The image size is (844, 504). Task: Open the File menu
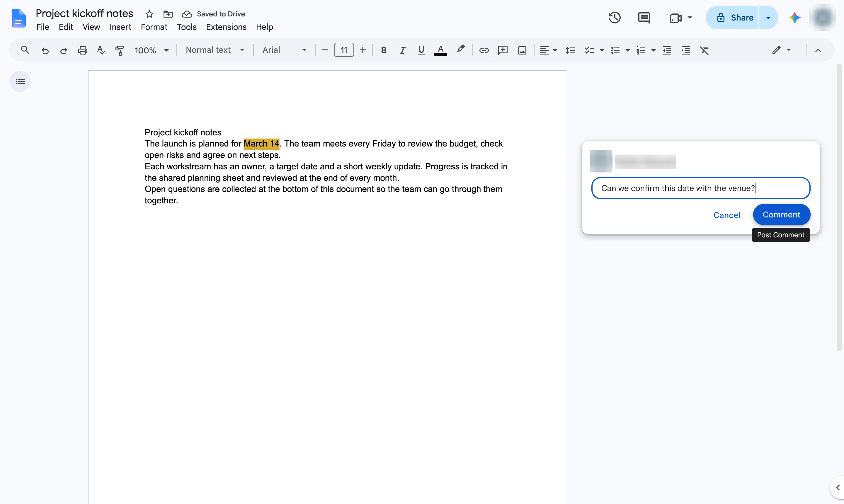[42, 27]
